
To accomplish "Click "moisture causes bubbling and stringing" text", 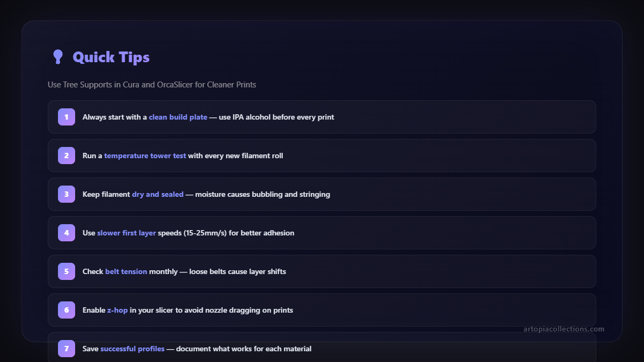I will click(262, 194).
